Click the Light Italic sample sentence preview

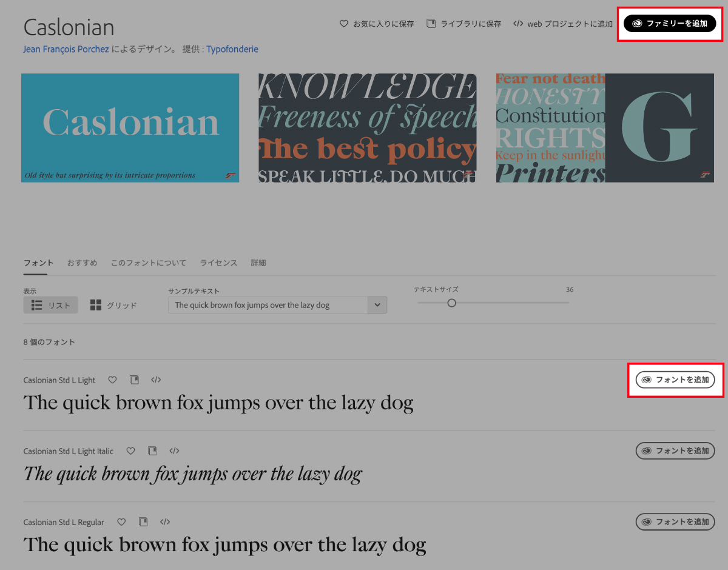[x=193, y=474]
